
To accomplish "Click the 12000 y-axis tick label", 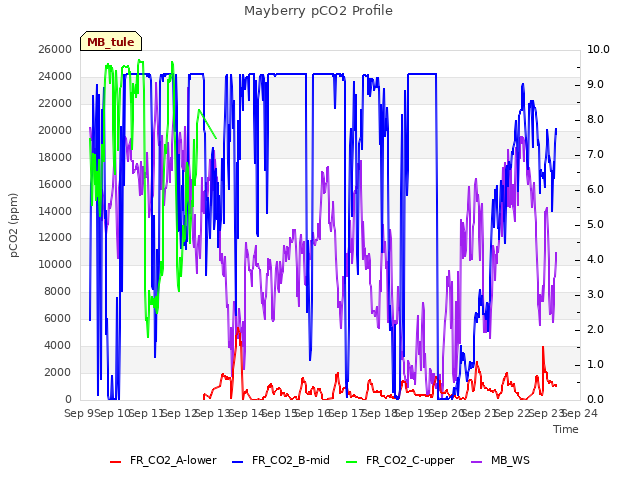I will point(55,238).
